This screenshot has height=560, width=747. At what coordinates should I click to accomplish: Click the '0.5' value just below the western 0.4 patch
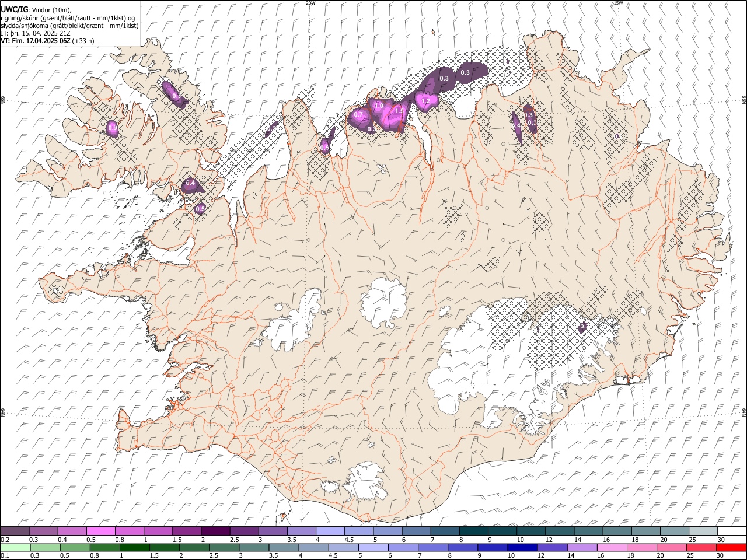pyautogui.click(x=200, y=208)
